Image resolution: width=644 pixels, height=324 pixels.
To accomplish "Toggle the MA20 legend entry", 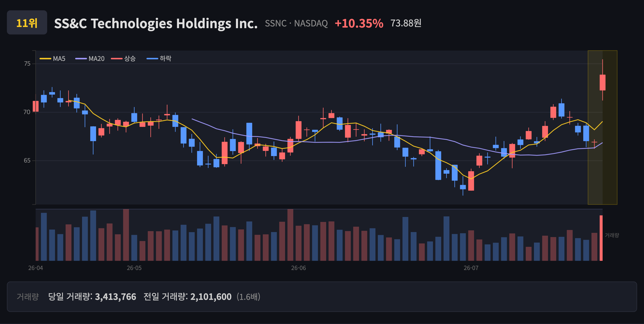I will pos(90,59).
